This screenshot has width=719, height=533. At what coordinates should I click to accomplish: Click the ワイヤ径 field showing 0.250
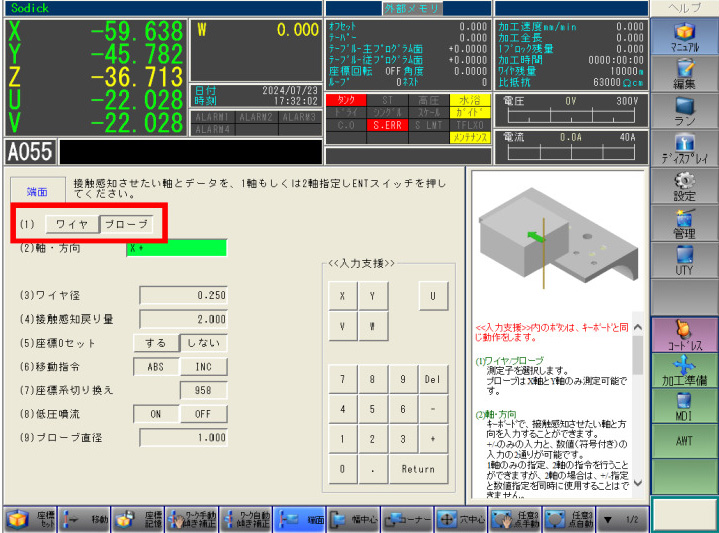183,295
